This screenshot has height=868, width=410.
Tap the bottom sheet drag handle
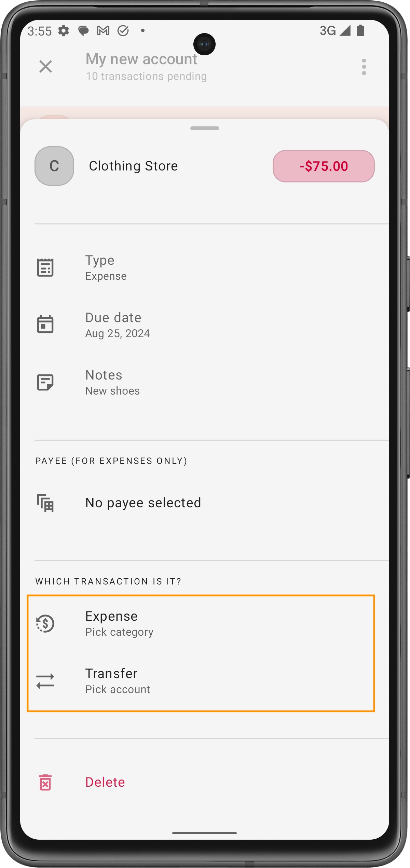click(x=205, y=128)
